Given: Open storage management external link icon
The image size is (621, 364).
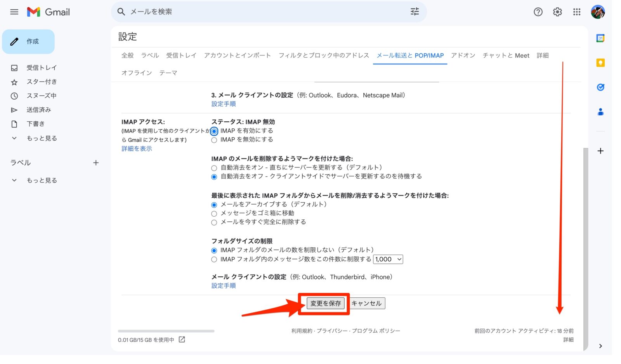Looking at the screenshot, I should pyautogui.click(x=182, y=340).
